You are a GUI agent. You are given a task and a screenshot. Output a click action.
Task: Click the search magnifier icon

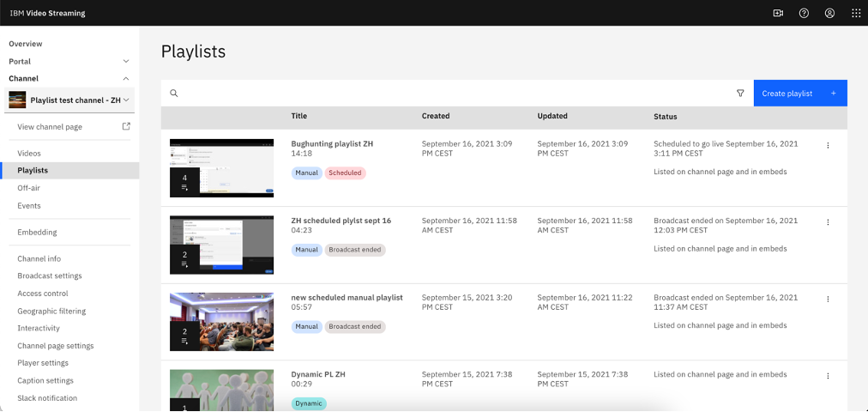pyautogui.click(x=174, y=93)
